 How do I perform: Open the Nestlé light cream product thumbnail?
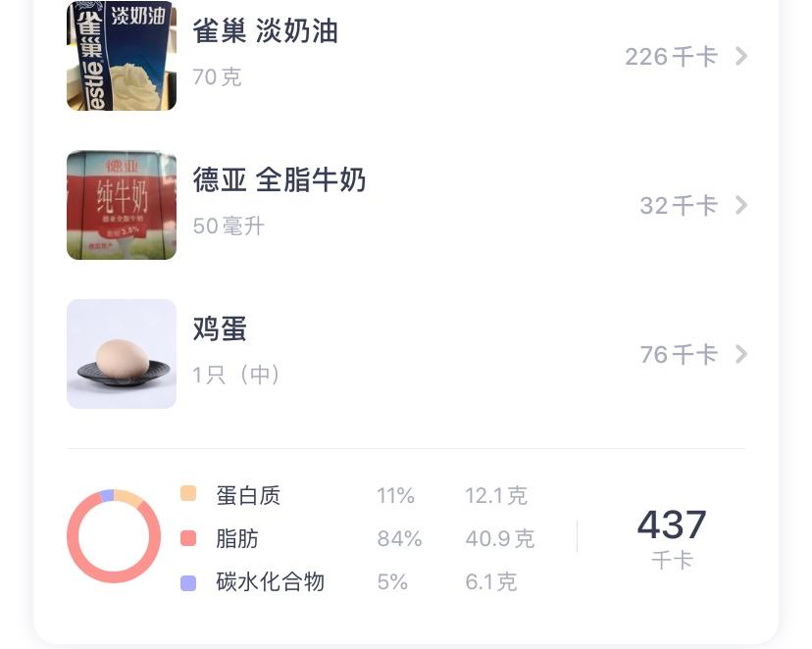click(x=122, y=56)
